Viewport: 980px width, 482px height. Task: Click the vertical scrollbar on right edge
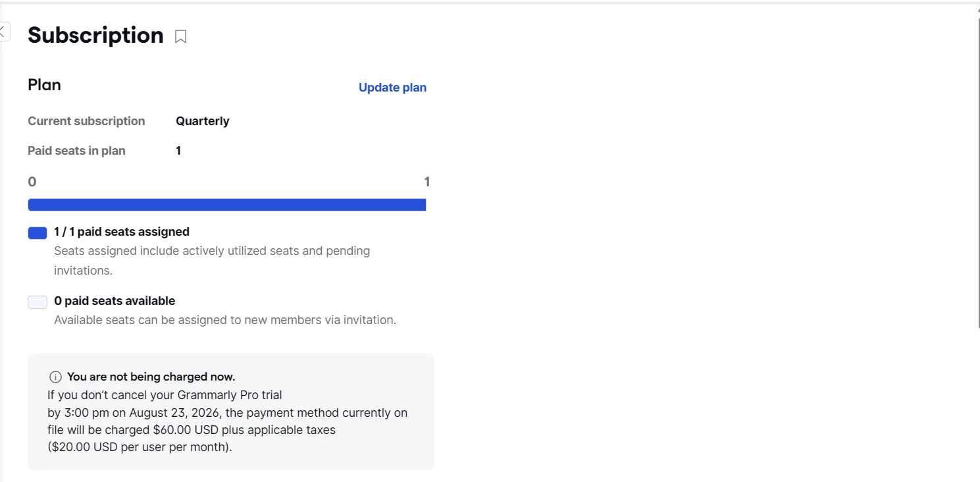point(977,171)
